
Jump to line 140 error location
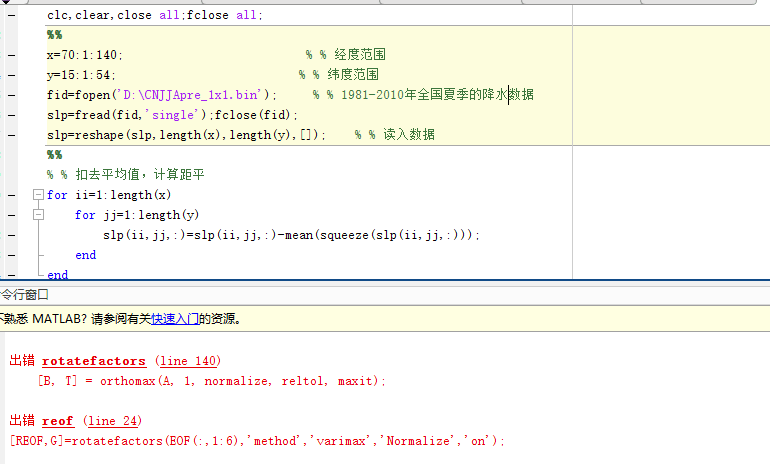[x=188, y=361]
